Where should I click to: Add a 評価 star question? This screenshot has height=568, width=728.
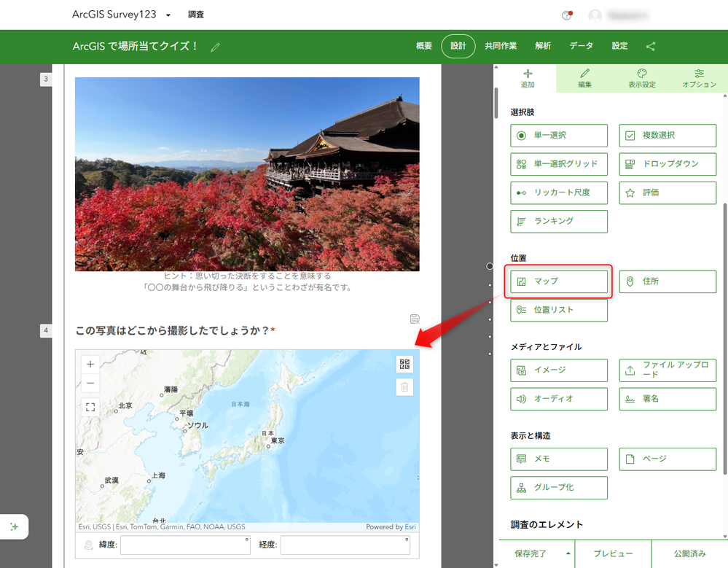click(x=668, y=192)
